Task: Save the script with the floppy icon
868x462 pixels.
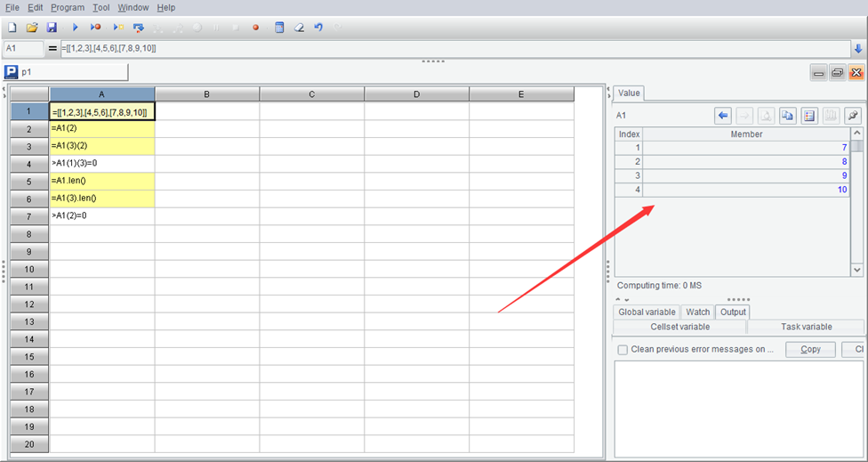Action: tap(52, 28)
